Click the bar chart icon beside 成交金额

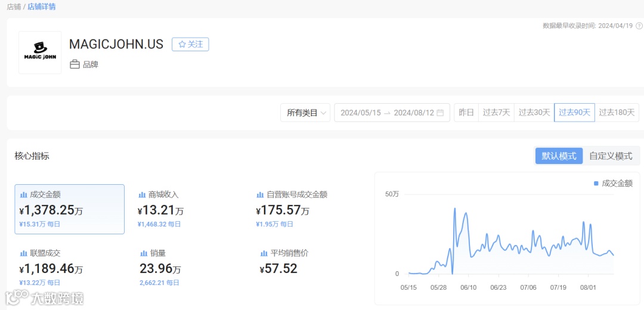point(23,195)
